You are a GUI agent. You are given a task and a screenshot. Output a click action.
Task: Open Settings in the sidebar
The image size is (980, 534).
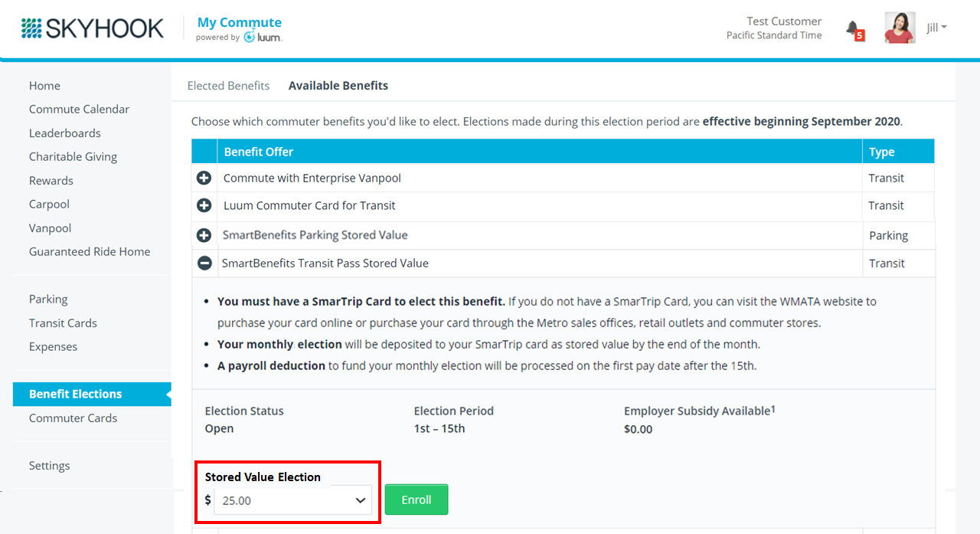click(49, 466)
